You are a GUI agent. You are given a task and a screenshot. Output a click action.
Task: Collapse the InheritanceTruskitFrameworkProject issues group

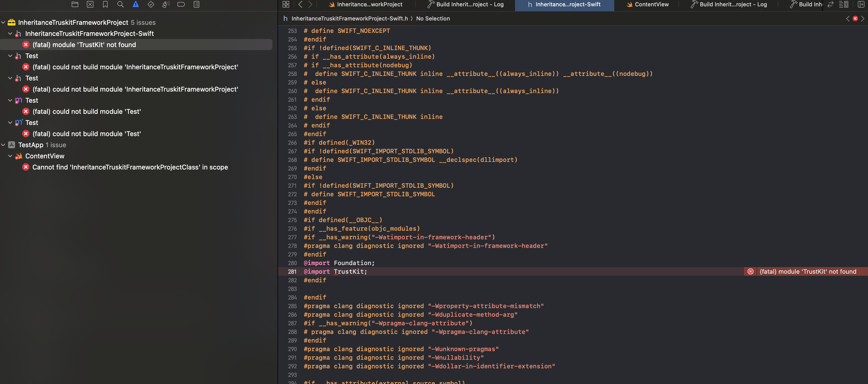(3, 23)
